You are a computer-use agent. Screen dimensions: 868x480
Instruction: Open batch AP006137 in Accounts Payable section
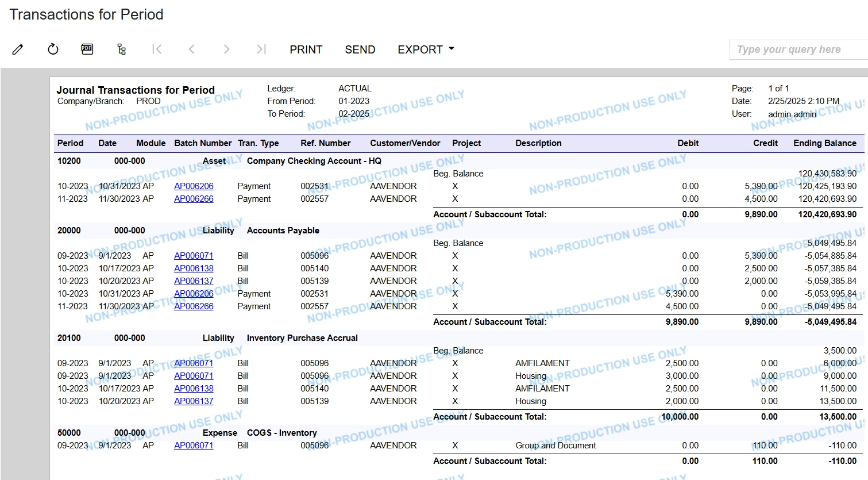(194, 281)
